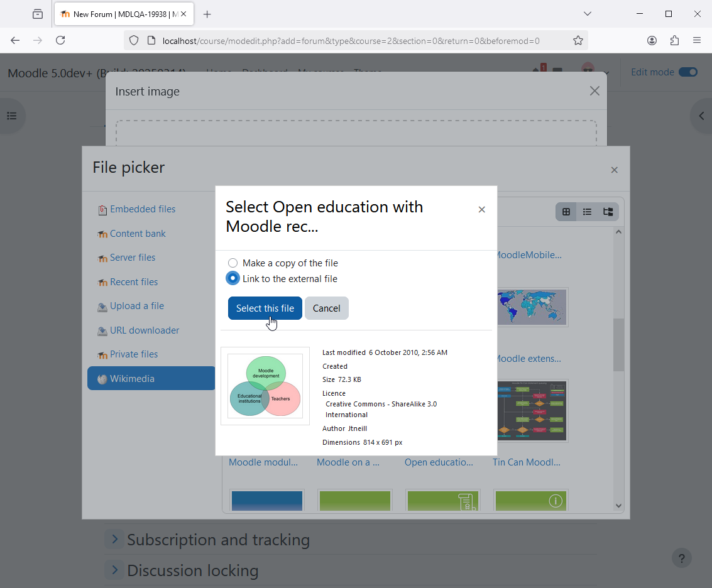712x588 pixels.
Task: Open 'Moodle modul...' file link
Action: [263, 462]
